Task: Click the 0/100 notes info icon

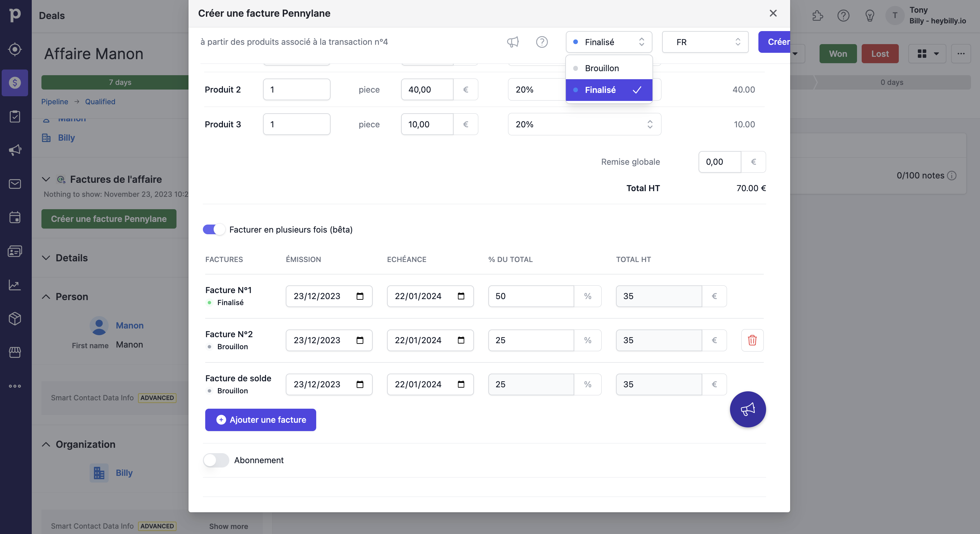Action: pyautogui.click(x=952, y=175)
